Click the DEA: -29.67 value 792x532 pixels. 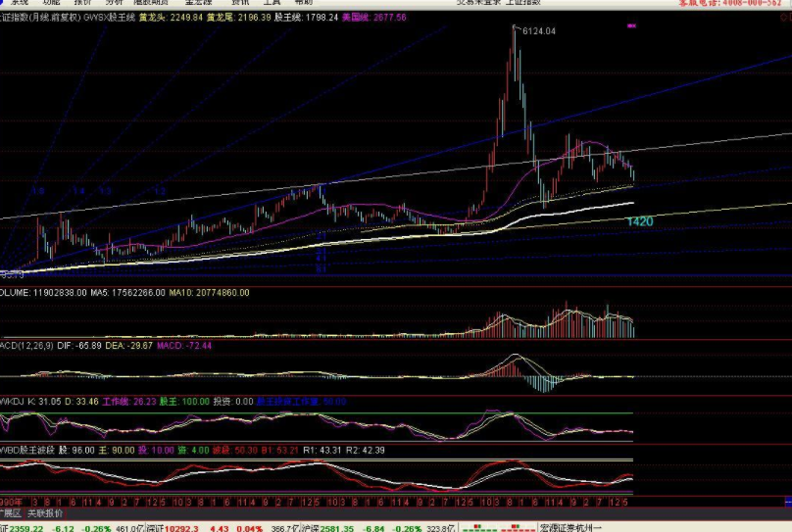pyautogui.click(x=128, y=346)
